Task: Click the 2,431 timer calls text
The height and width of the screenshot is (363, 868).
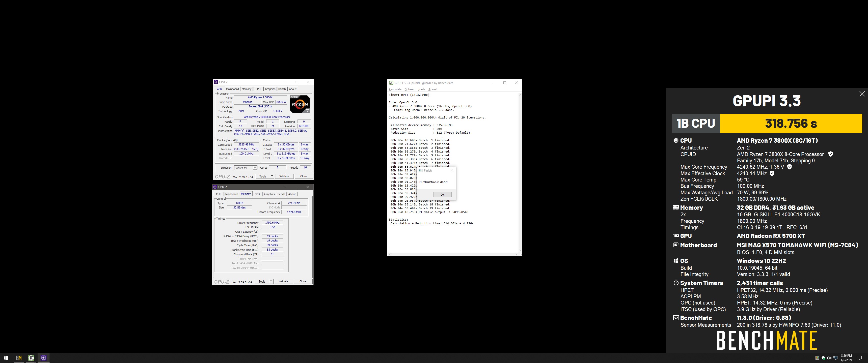Action: [x=759, y=283]
